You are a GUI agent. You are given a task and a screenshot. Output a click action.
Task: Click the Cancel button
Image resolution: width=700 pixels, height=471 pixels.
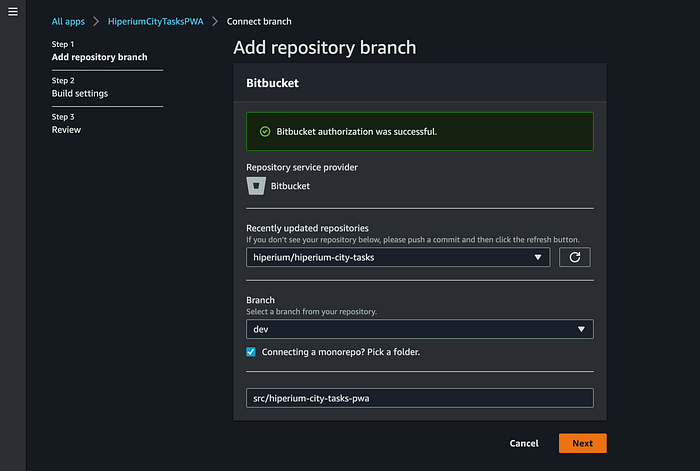coord(524,443)
